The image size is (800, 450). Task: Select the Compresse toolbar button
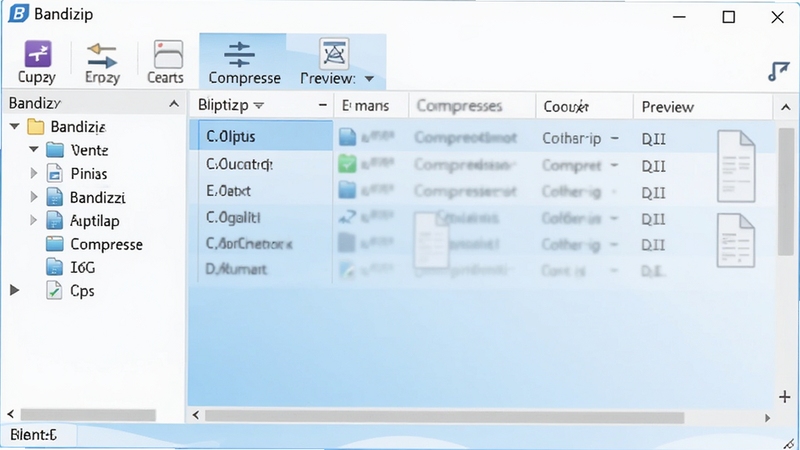pos(243,62)
